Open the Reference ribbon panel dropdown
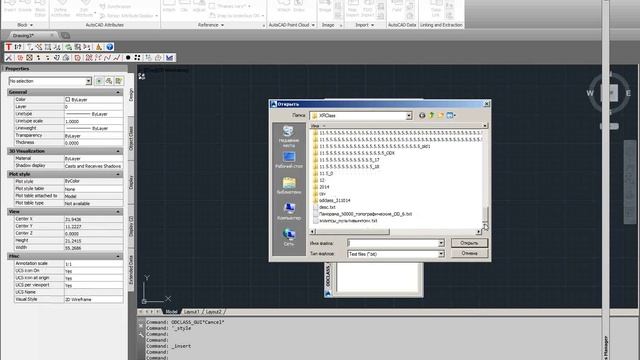Screen dimensions: 640x360 click(211, 25)
